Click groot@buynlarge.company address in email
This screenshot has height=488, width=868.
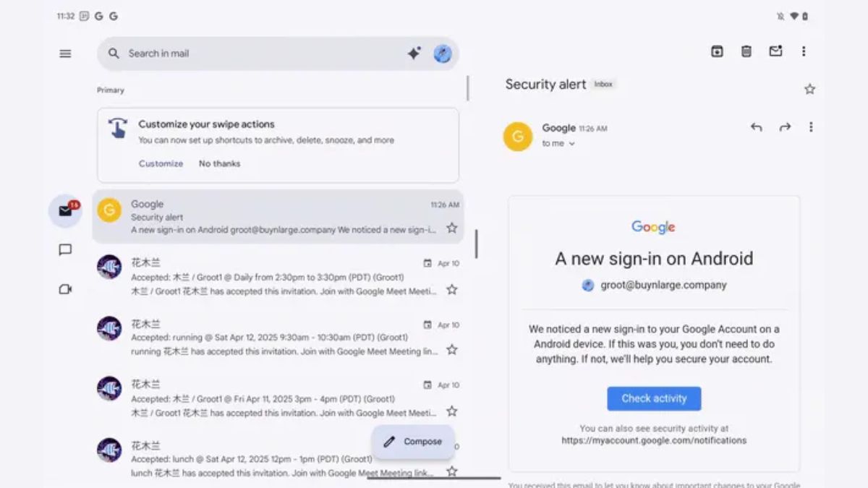(663, 285)
